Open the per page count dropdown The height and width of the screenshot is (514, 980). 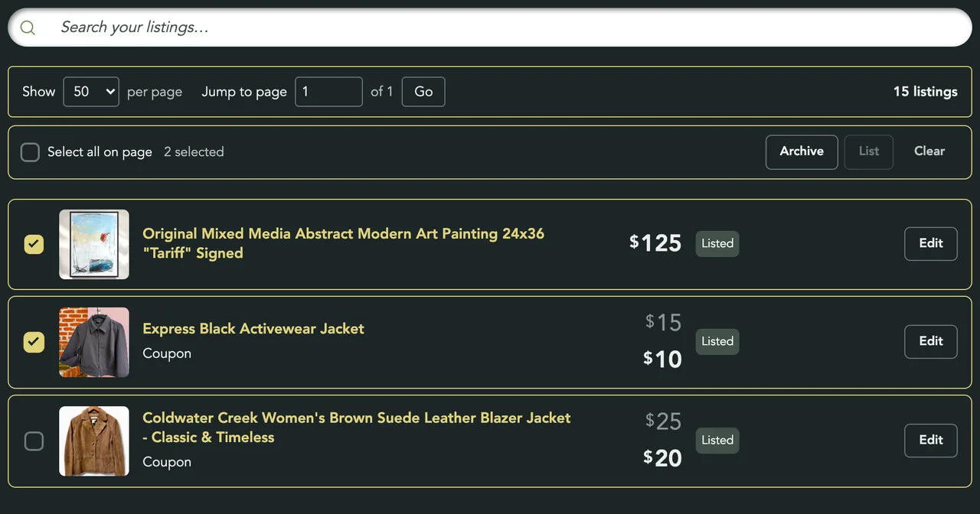(91, 92)
